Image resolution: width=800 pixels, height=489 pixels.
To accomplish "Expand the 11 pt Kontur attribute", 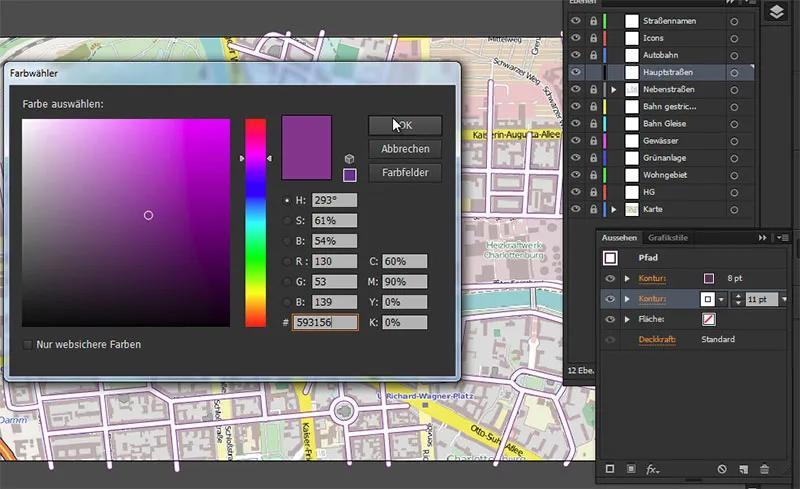I will click(x=627, y=299).
